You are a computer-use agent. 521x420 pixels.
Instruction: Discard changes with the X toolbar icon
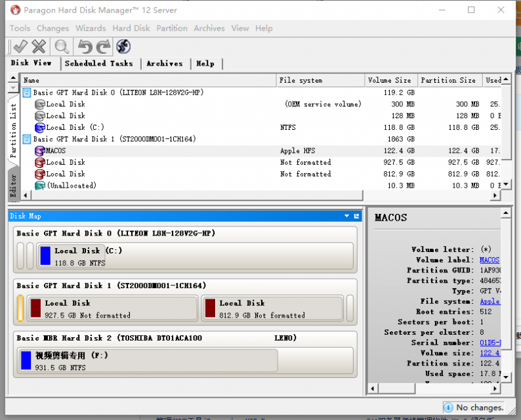tap(39, 46)
